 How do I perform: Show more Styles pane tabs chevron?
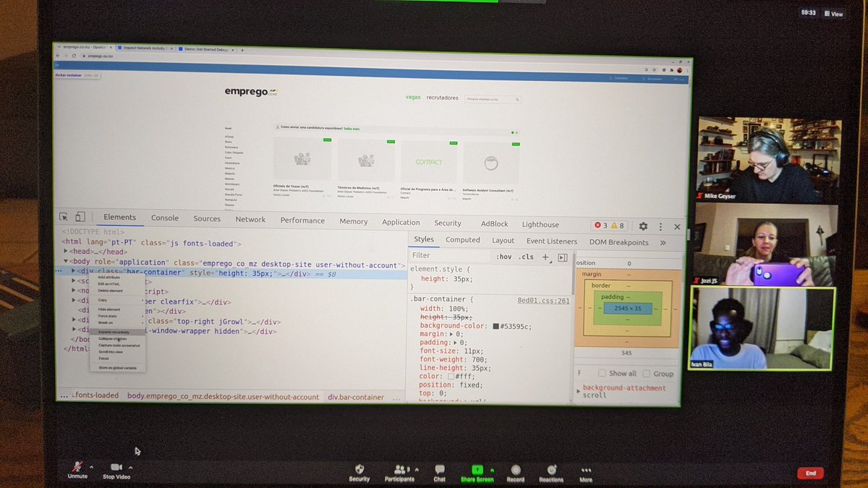(x=663, y=243)
